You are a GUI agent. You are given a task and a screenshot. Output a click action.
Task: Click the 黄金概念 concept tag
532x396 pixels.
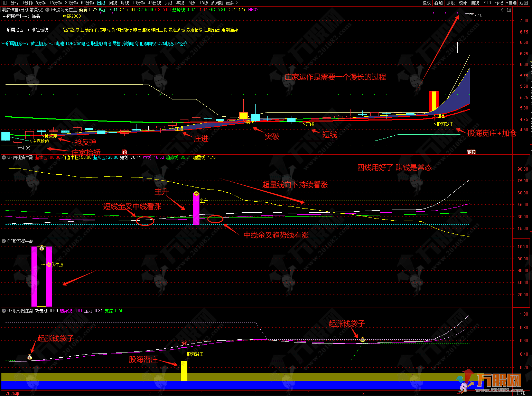39,44
